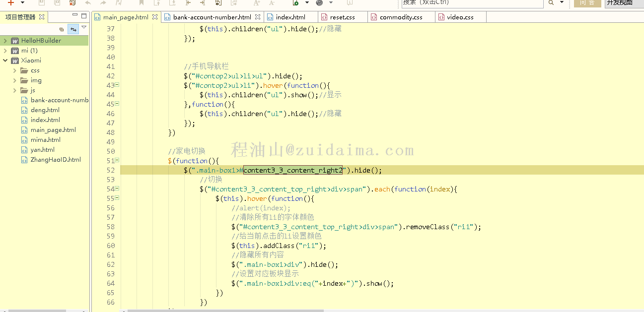The width and height of the screenshot is (644, 312).
Task: Open project manager view menu dropdown
Action: [x=84, y=28]
